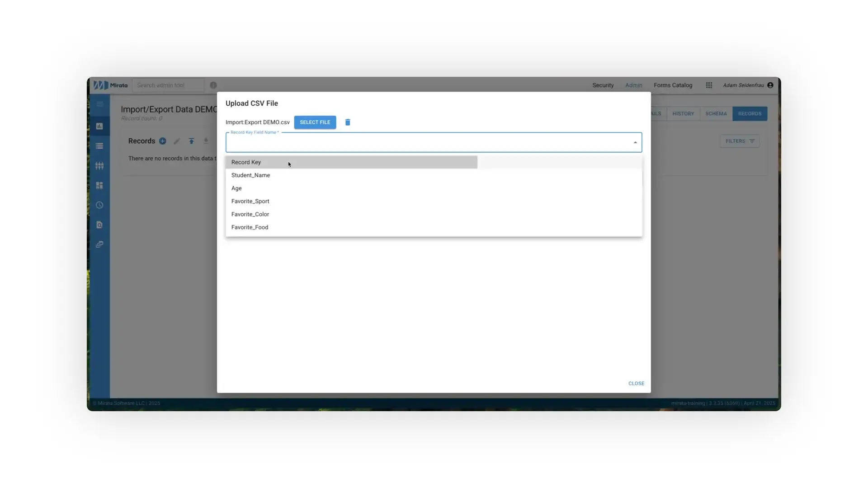Close the dialog with the CLOSE link
The width and height of the screenshot is (868, 488).
636,383
